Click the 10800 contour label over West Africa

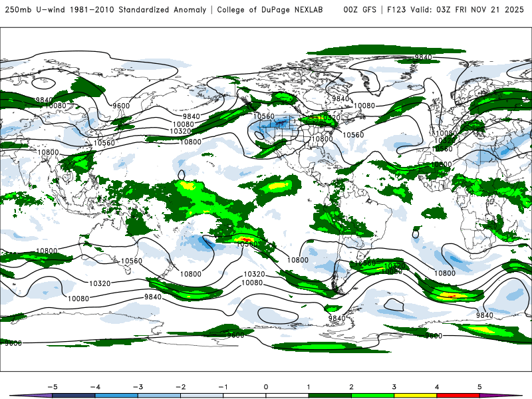coord(441,164)
